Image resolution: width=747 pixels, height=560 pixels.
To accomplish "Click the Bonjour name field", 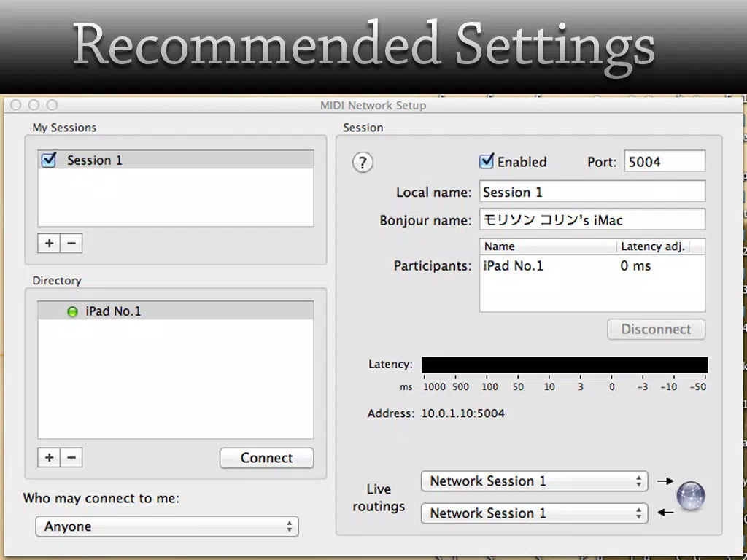I will [x=592, y=219].
